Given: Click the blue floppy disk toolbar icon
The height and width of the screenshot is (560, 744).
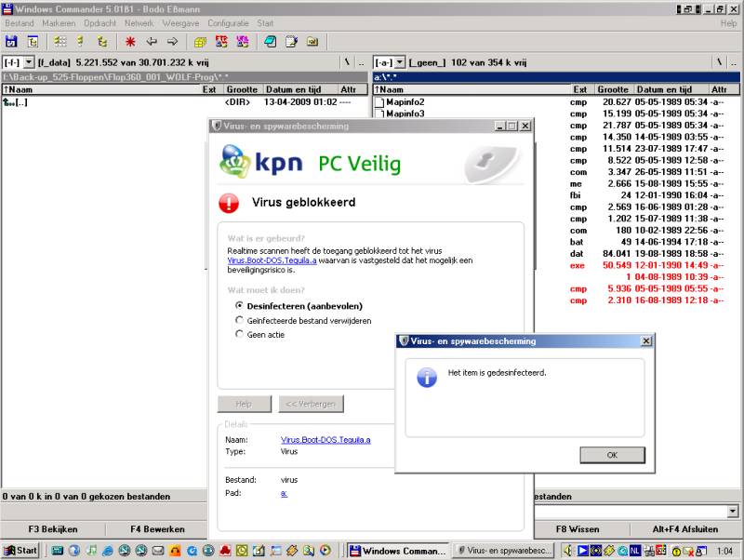Looking at the screenshot, I should click(x=11, y=42).
